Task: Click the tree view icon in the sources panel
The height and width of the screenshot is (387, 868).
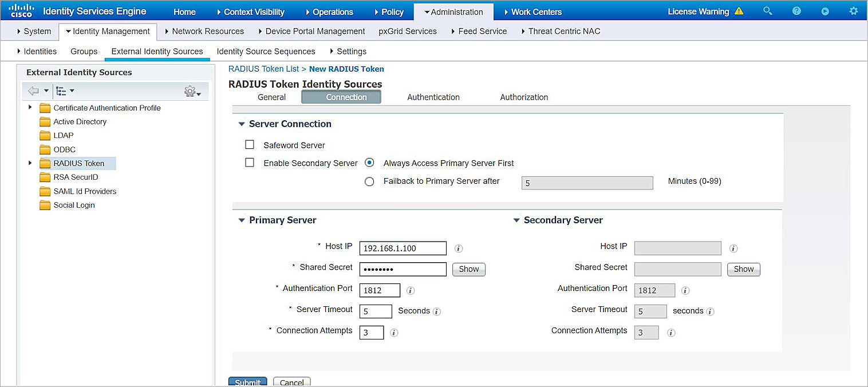Action: (62, 90)
